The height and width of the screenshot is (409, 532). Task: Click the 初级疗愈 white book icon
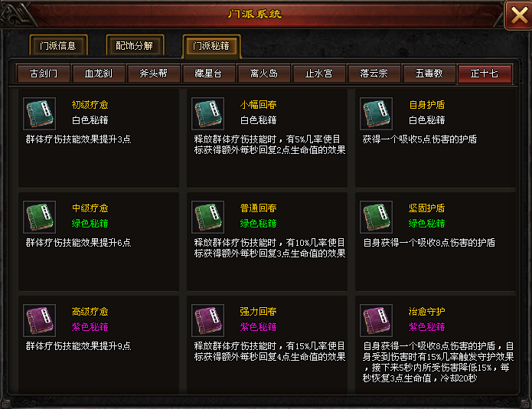(39, 113)
